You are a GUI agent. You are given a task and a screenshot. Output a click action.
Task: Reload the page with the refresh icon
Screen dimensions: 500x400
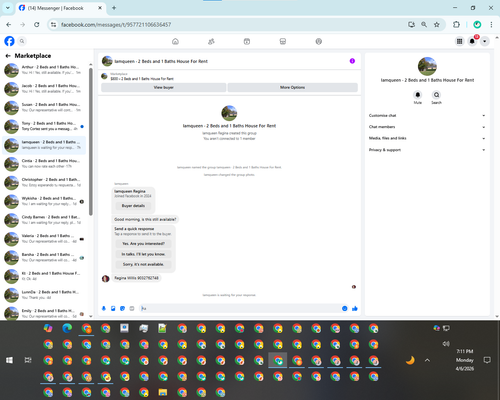pos(37,25)
